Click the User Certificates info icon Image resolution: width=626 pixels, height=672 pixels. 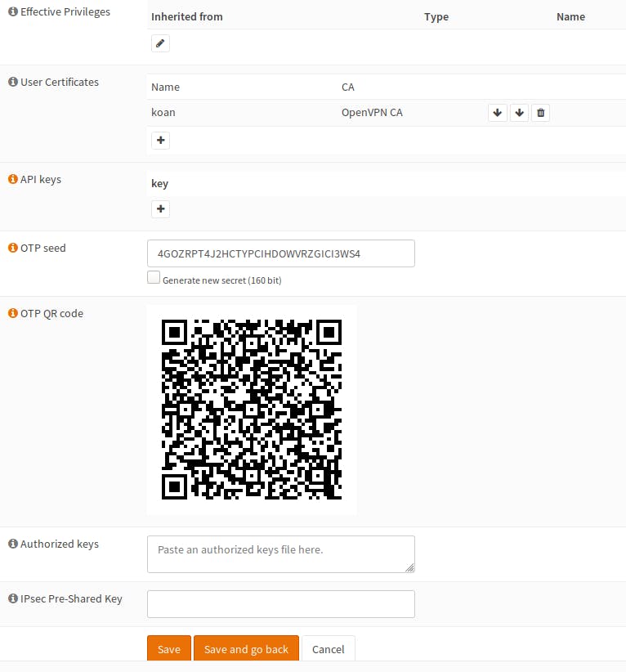[x=13, y=82]
